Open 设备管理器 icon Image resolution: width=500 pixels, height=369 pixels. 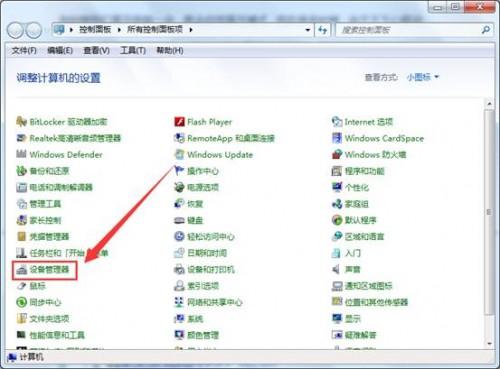click(x=21, y=269)
